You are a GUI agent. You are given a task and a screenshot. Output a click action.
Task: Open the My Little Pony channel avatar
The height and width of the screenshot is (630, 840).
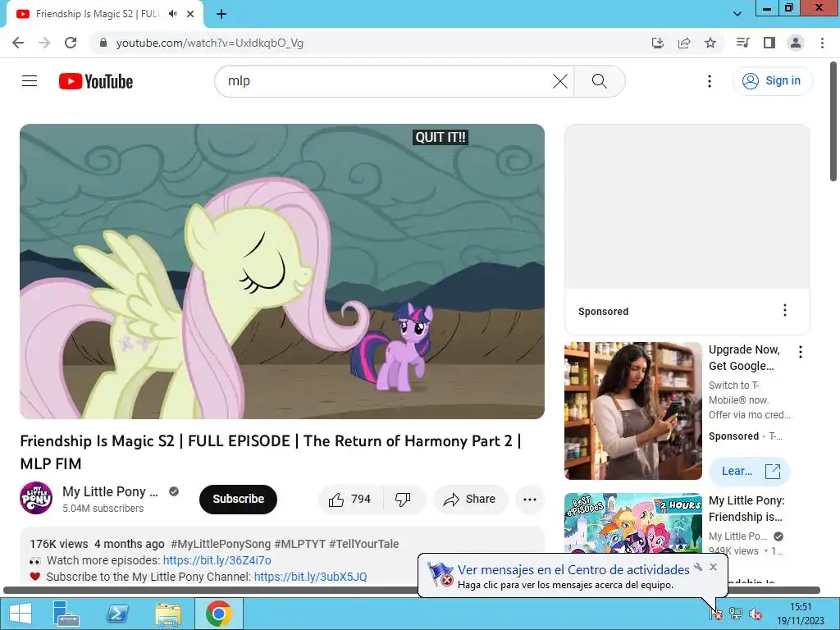[36, 498]
